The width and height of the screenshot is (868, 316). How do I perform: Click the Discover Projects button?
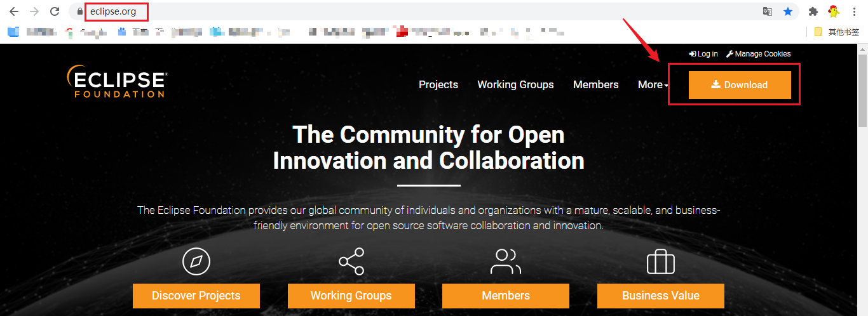tap(196, 296)
